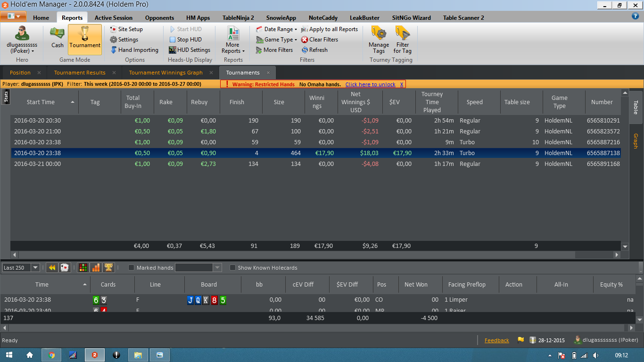The width and height of the screenshot is (644, 362).
Task: Click the colored grid matrix icon
Action: 83,268
